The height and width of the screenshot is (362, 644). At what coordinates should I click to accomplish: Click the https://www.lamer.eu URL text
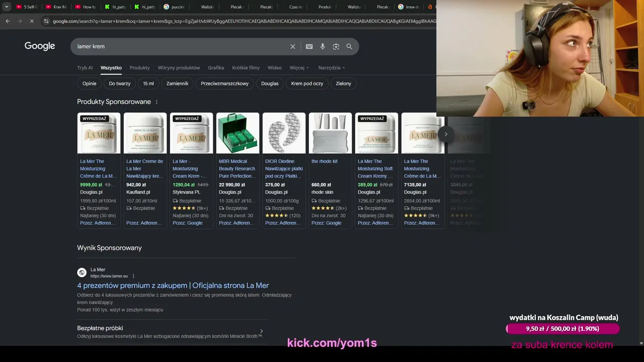click(109, 276)
